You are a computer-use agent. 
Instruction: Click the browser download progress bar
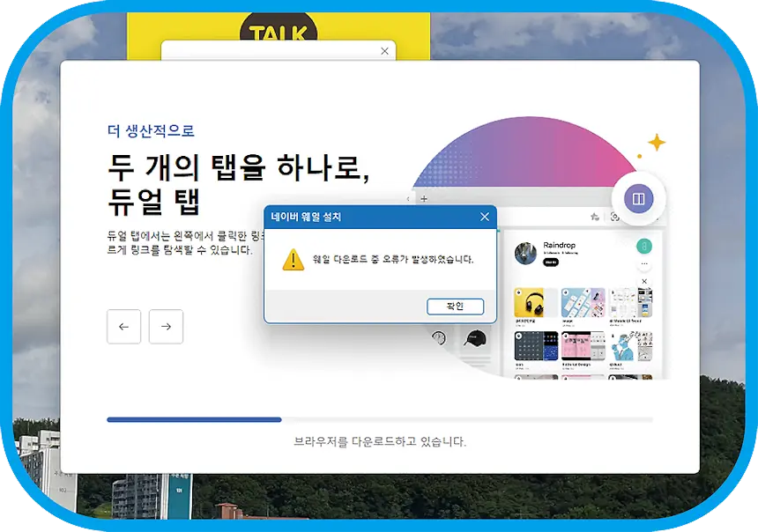tap(380, 420)
